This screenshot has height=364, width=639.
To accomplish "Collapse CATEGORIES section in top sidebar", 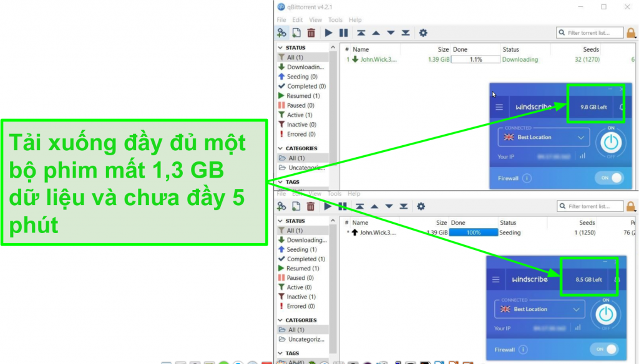I will coord(280,148).
